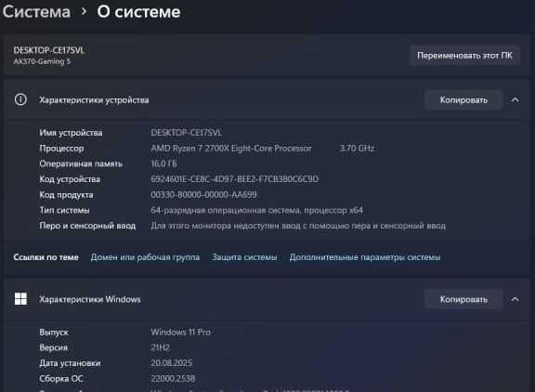Click the Характеристики устройства header text
Viewport: 535px width, 392px height.
pyautogui.click(x=94, y=100)
